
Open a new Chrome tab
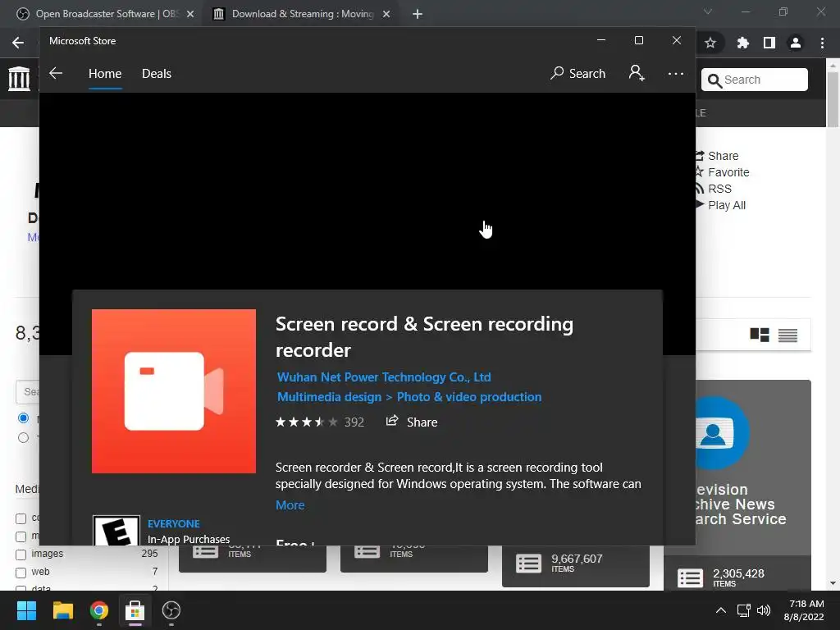[418, 14]
